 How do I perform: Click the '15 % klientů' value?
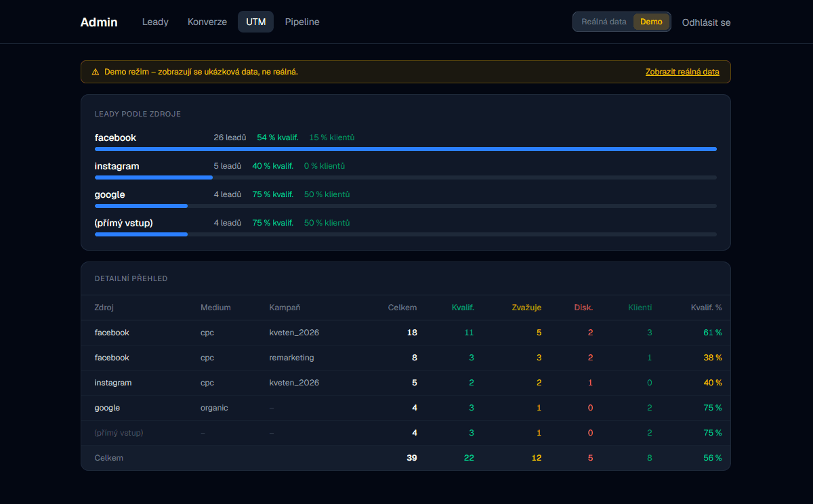point(332,138)
